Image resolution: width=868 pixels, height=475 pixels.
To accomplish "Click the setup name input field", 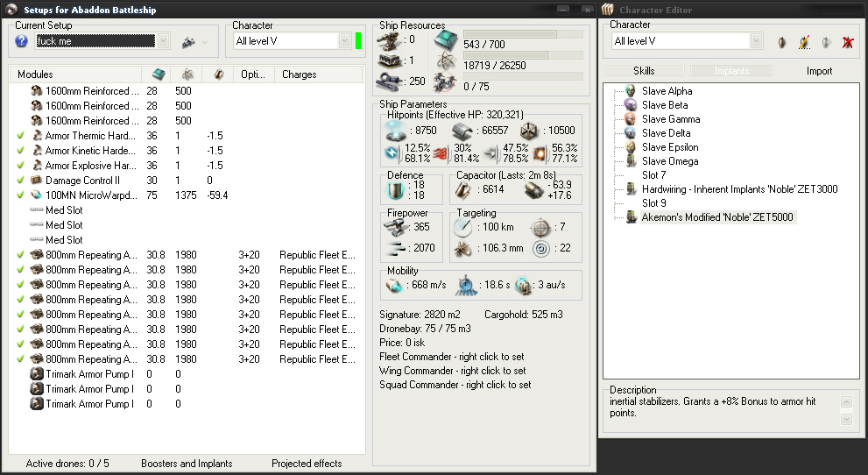I will [x=95, y=41].
